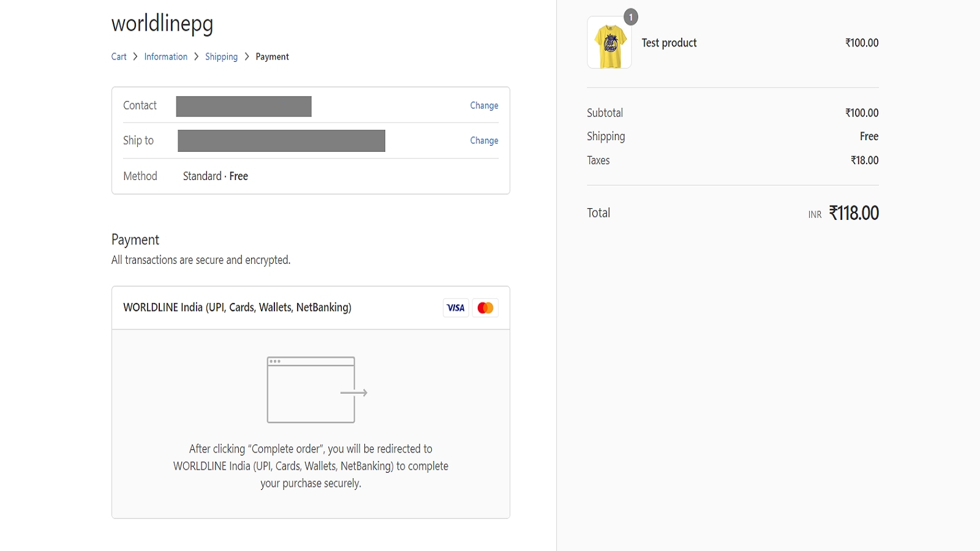Click the chevron after Shipping breadcrumb
Image resolution: width=980 pixels, height=551 pixels.
[x=247, y=57]
